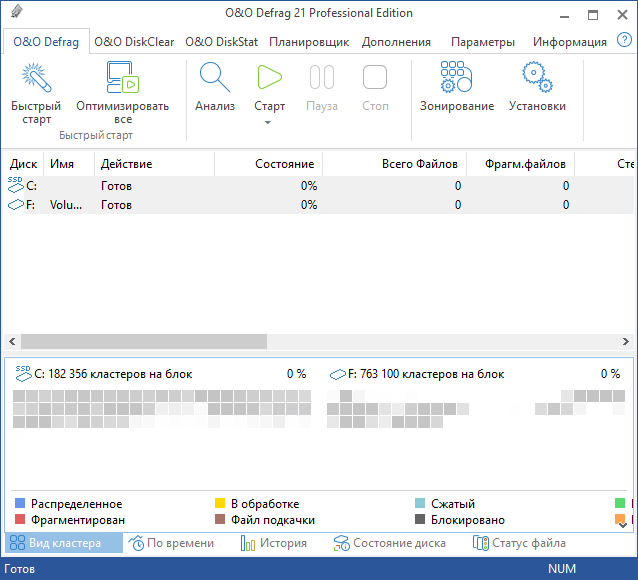Launch Быстрый старт quick defrag
Image resolution: width=638 pixels, height=580 pixels.
click(36, 92)
